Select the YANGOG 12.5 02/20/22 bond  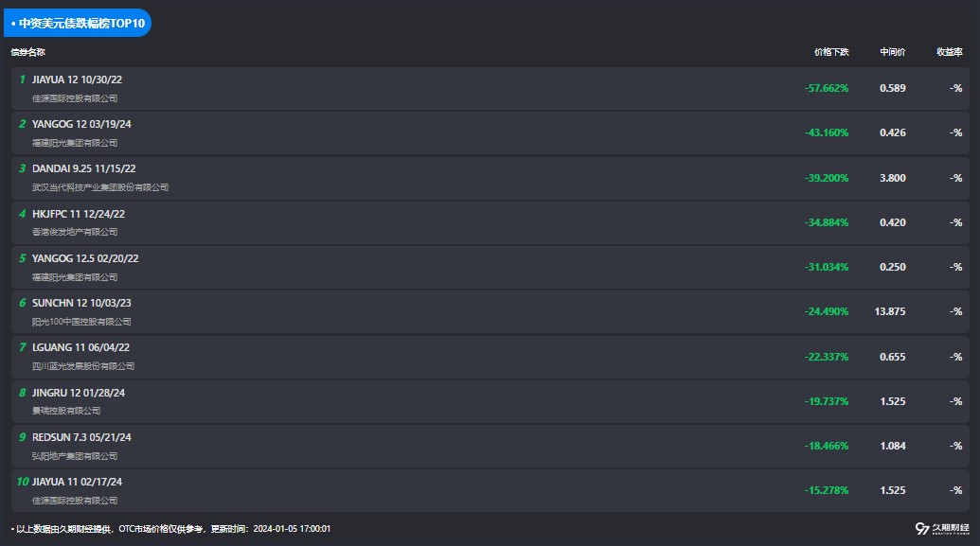84,258
